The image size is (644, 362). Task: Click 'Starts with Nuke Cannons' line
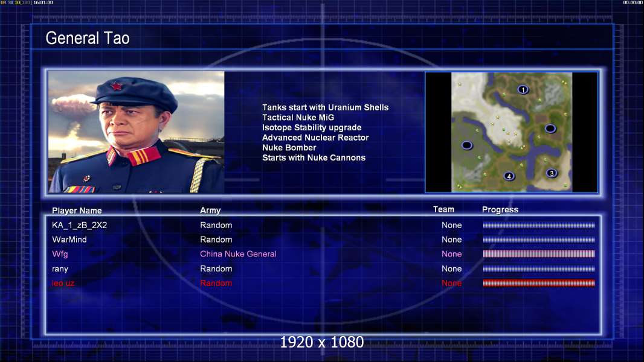[314, 157]
